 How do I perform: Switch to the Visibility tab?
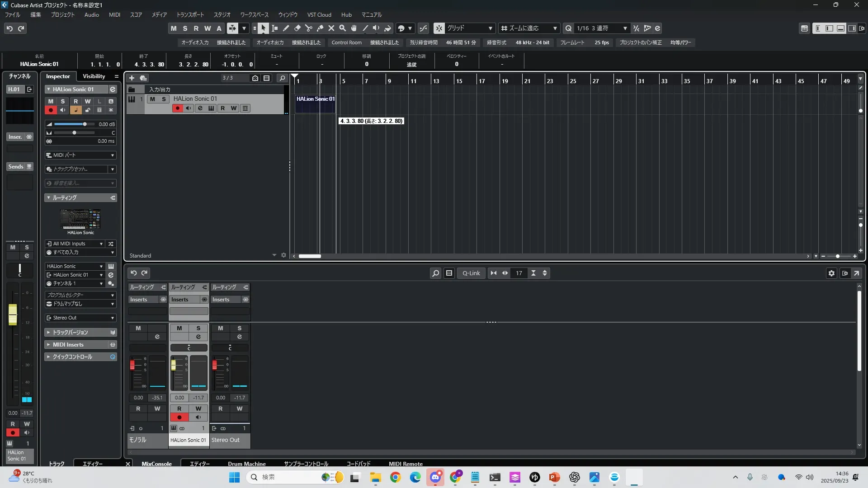[x=94, y=76]
